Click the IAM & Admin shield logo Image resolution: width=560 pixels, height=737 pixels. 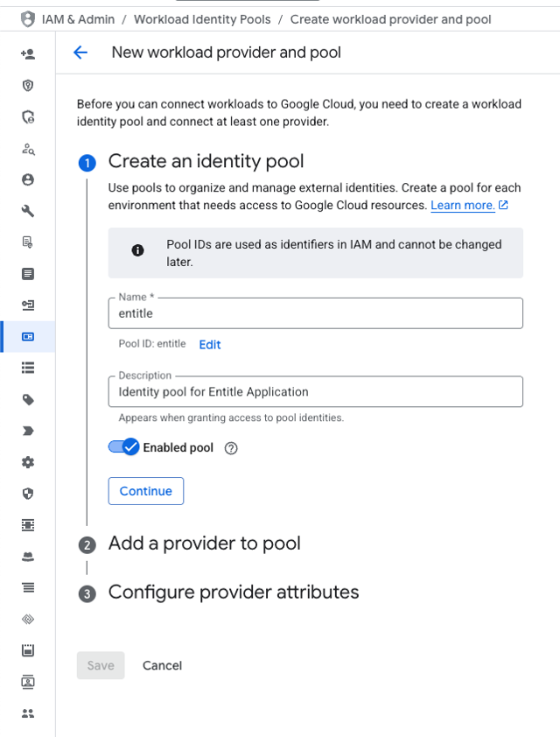[x=28, y=19]
